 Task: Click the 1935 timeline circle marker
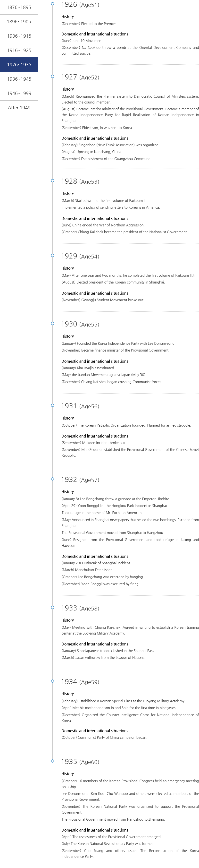(52, 761)
